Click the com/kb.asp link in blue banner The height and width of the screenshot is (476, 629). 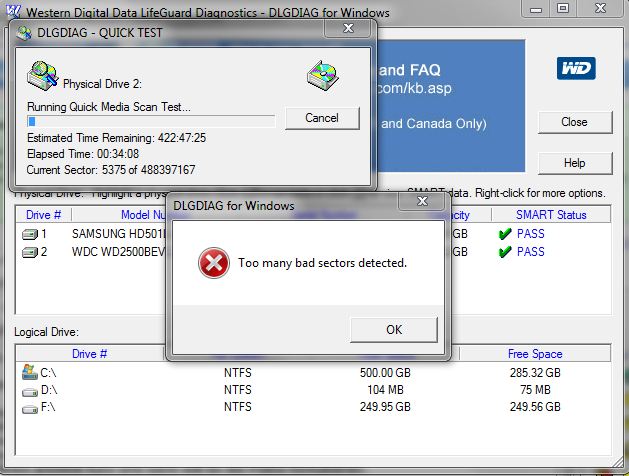(x=414, y=88)
